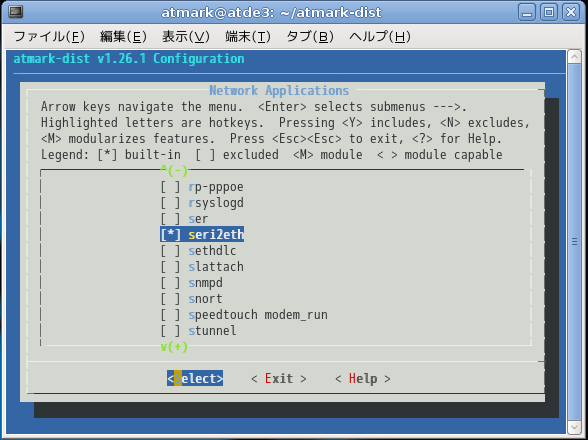
Task: Open the 端末(T) menu
Action: coord(248,36)
